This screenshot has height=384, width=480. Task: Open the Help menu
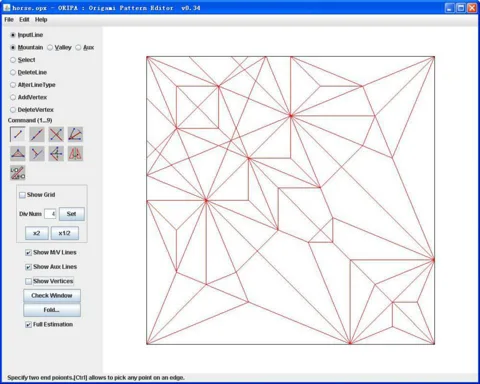coord(41,20)
